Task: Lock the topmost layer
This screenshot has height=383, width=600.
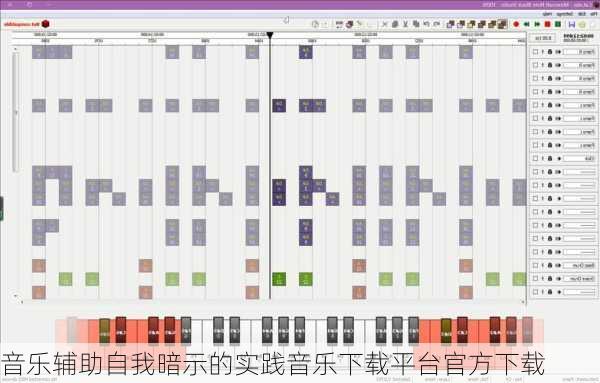Action: pos(550,52)
